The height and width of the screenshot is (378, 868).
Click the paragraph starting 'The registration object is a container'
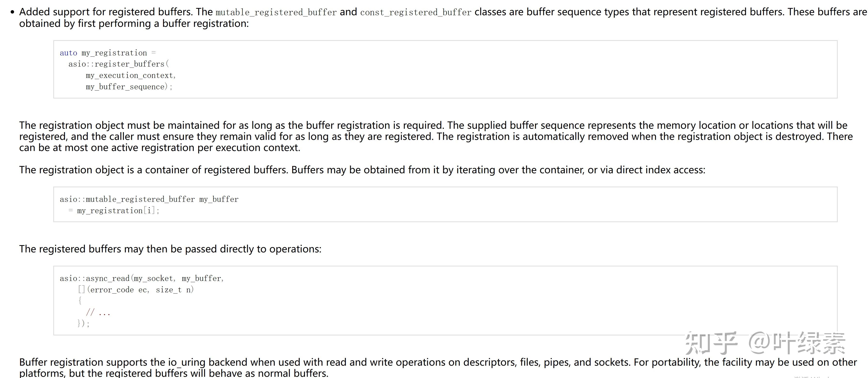click(x=362, y=170)
